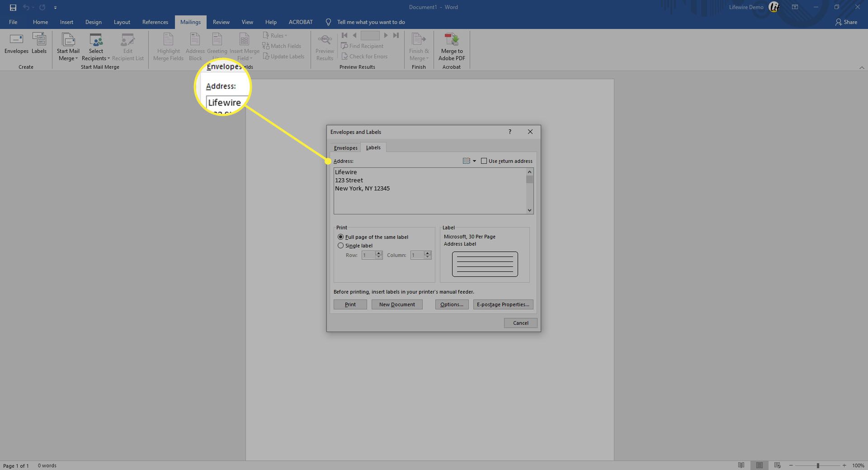The width and height of the screenshot is (868, 470).
Task: Click the record number field
Action: point(370,35)
